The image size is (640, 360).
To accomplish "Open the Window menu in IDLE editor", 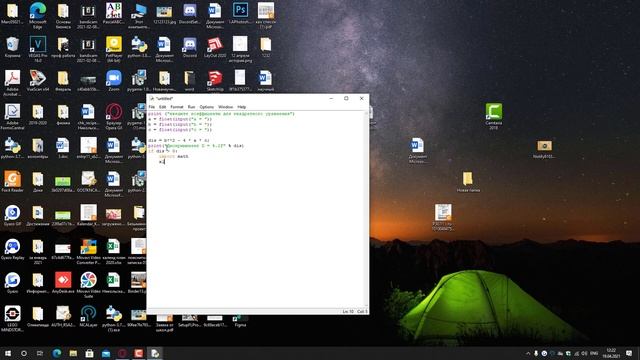I will point(225,107).
